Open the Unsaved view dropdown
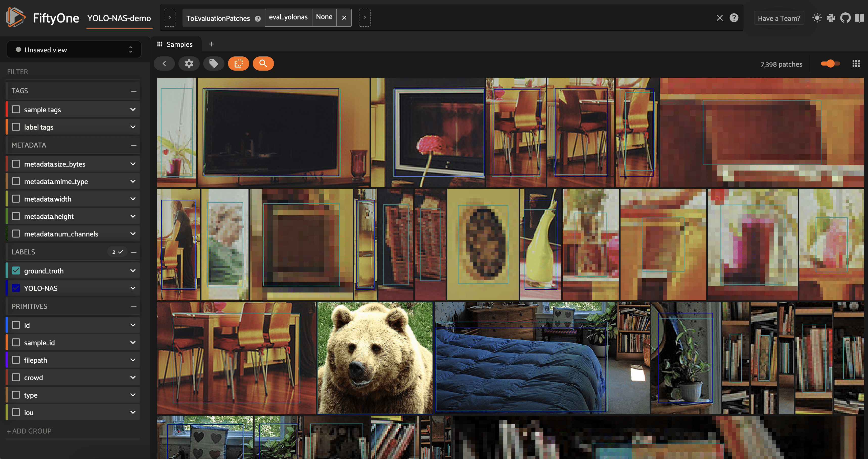This screenshot has height=459, width=868. [x=74, y=50]
